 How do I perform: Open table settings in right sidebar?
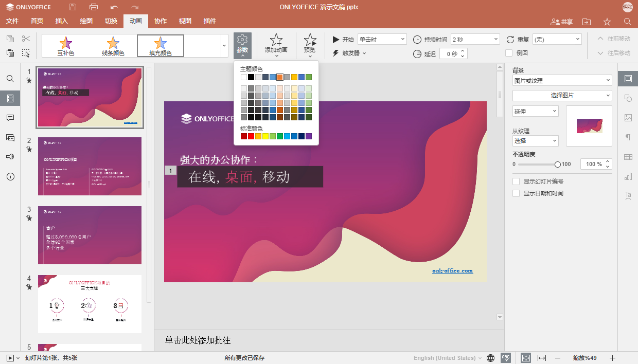628,157
